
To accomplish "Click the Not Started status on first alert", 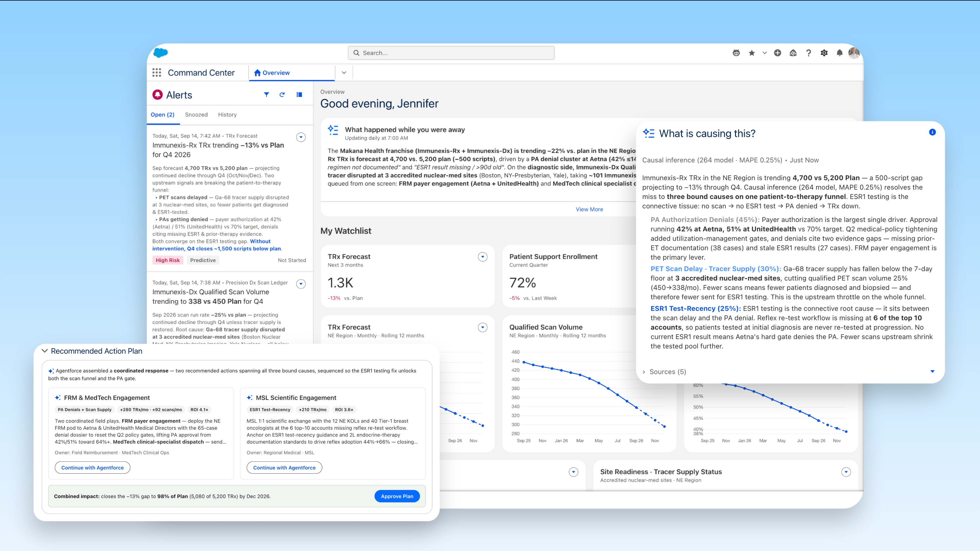I will click(x=292, y=260).
